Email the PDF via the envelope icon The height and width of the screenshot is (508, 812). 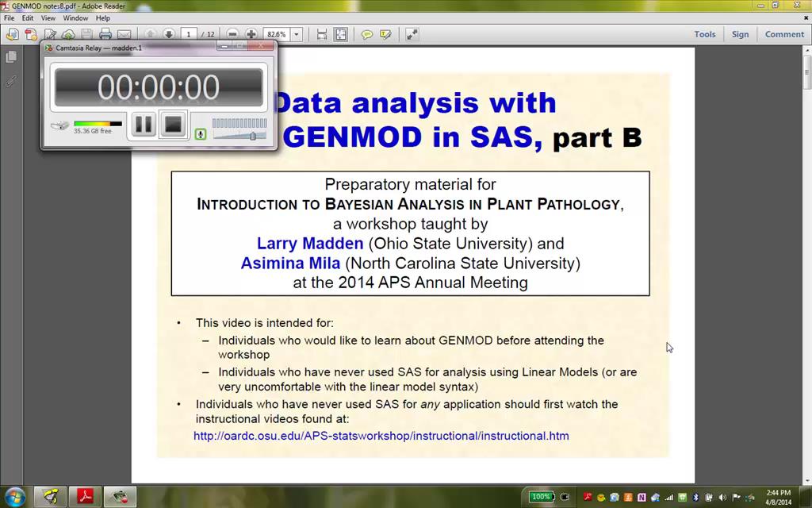click(123, 33)
